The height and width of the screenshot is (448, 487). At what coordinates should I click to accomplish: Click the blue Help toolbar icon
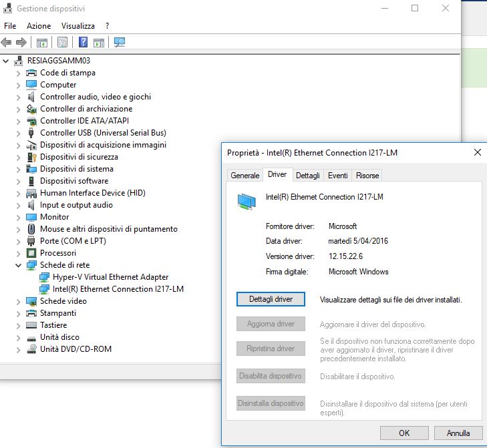84,42
